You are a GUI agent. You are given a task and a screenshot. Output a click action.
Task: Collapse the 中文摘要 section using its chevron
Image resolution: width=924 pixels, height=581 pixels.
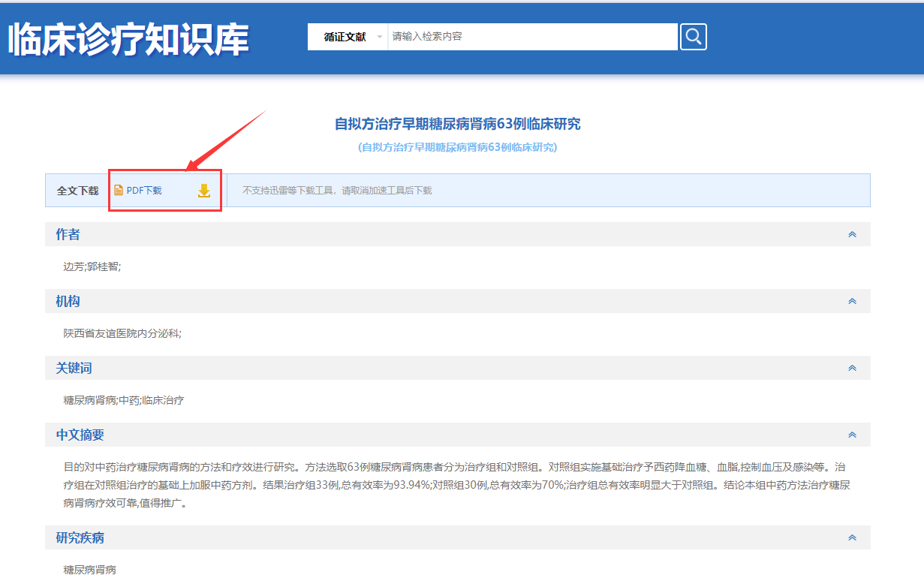point(852,435)
